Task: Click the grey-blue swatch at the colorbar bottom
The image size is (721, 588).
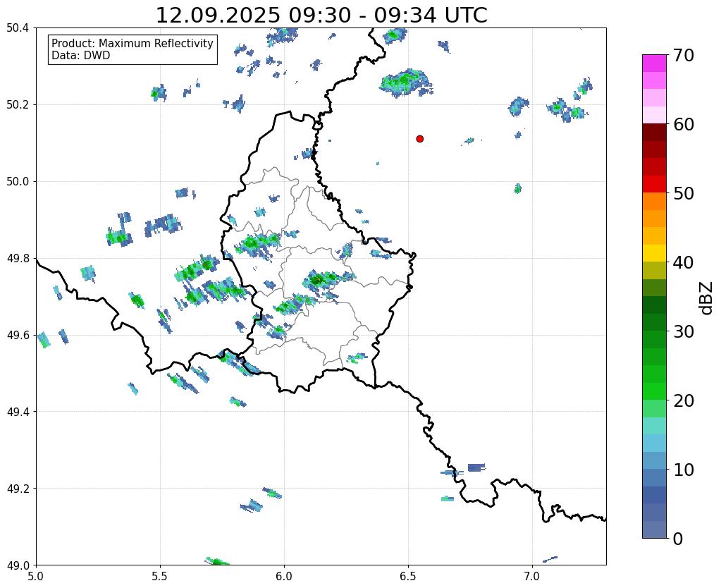Action: pos(654,529)
